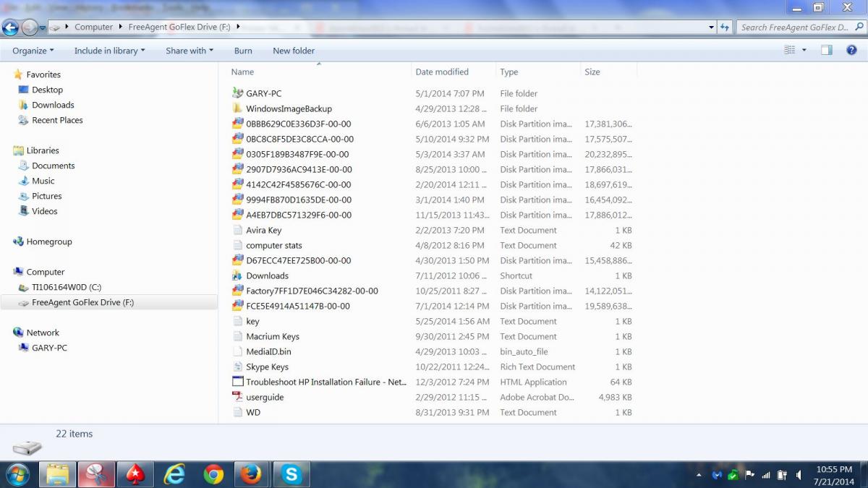
Task: Open the Pictures library
Action: click(46, 196)
